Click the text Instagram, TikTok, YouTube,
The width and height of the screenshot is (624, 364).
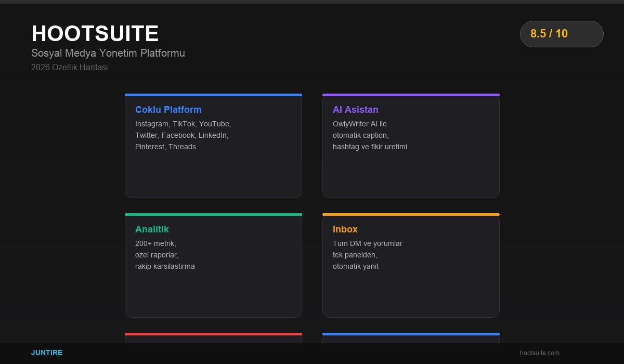183,124
